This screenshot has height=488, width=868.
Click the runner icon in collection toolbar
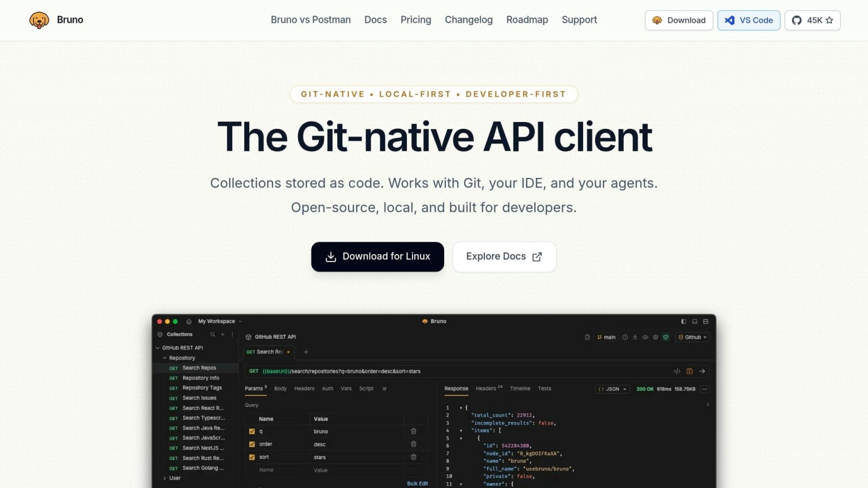(x=635, y=337)
